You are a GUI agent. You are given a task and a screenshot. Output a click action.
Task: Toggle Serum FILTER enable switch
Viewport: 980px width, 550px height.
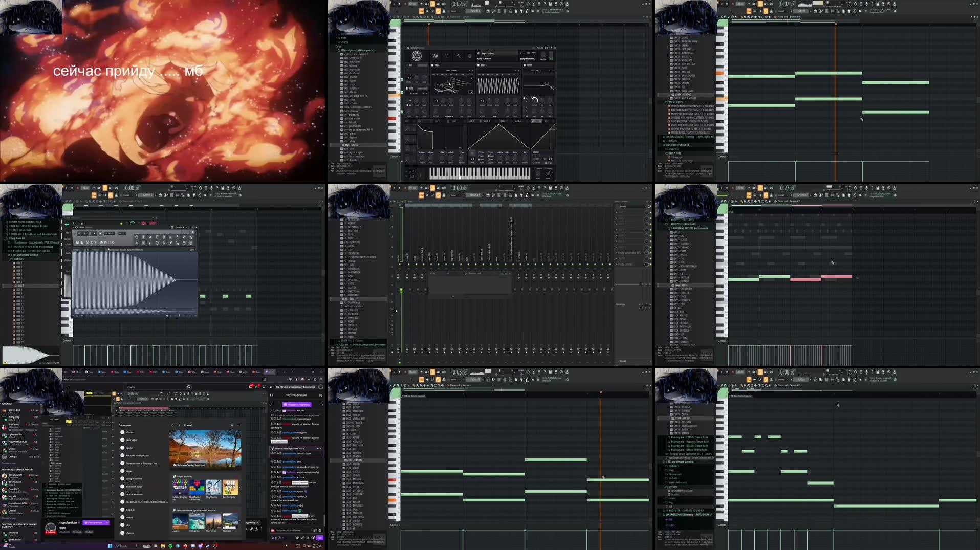[525, 65]
